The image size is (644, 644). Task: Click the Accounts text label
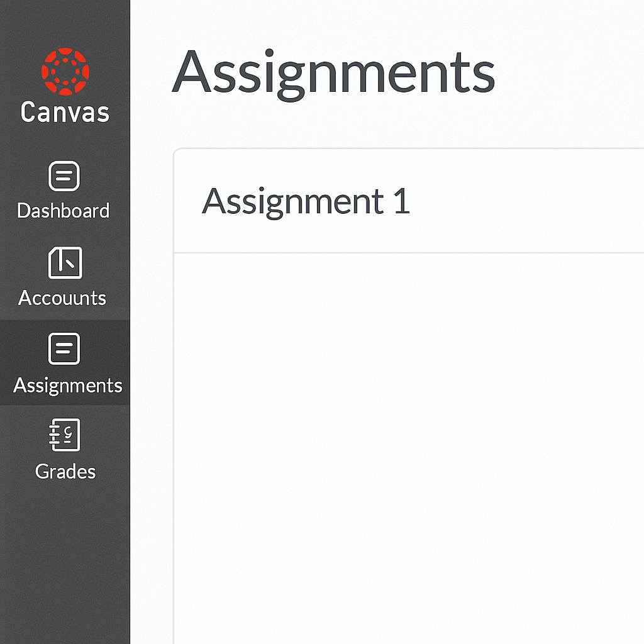coord(63,297)
